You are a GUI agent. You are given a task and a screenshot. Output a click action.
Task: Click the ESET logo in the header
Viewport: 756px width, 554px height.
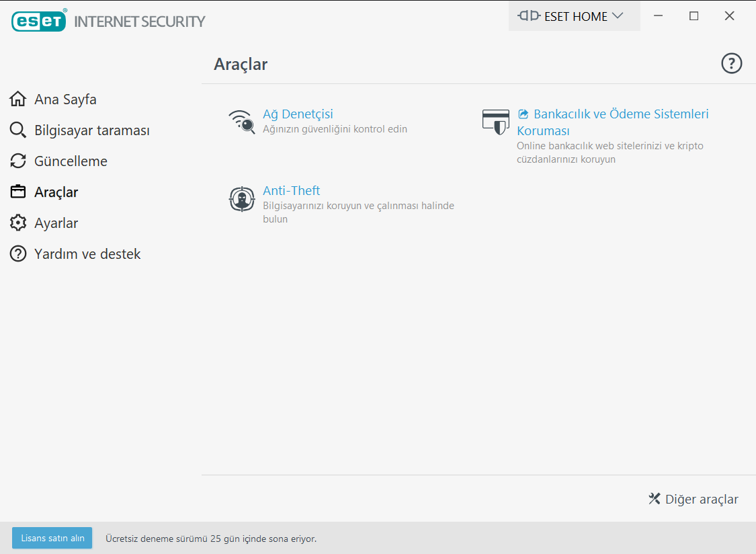tap(39, 20)
